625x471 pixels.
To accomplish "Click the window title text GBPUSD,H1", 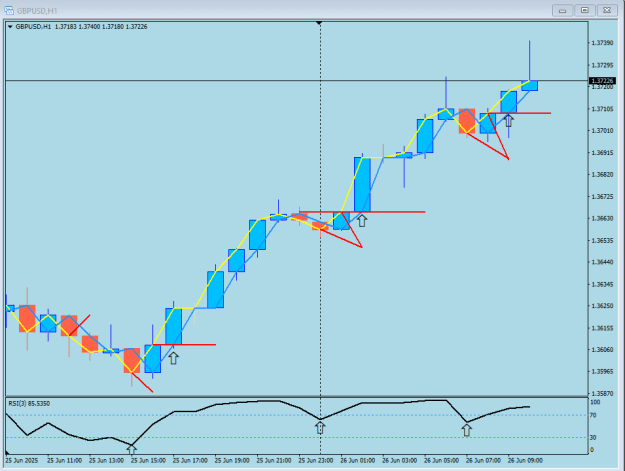I will tap(37, 11).
